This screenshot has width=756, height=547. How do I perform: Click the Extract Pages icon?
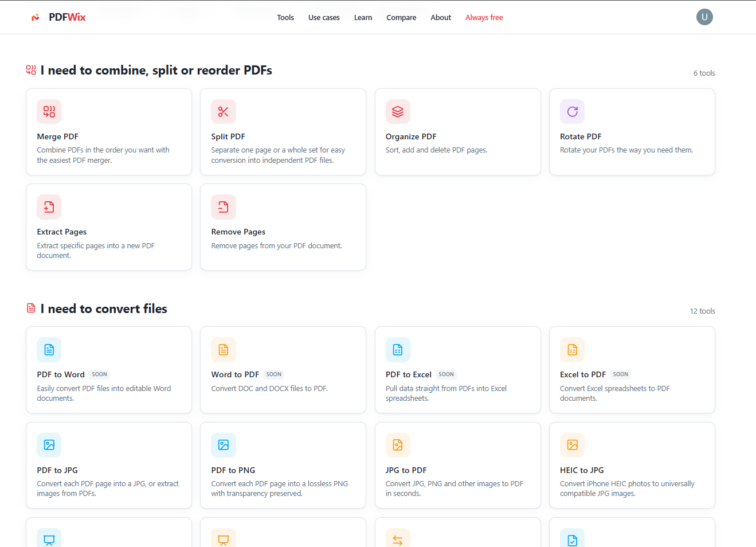49,207
